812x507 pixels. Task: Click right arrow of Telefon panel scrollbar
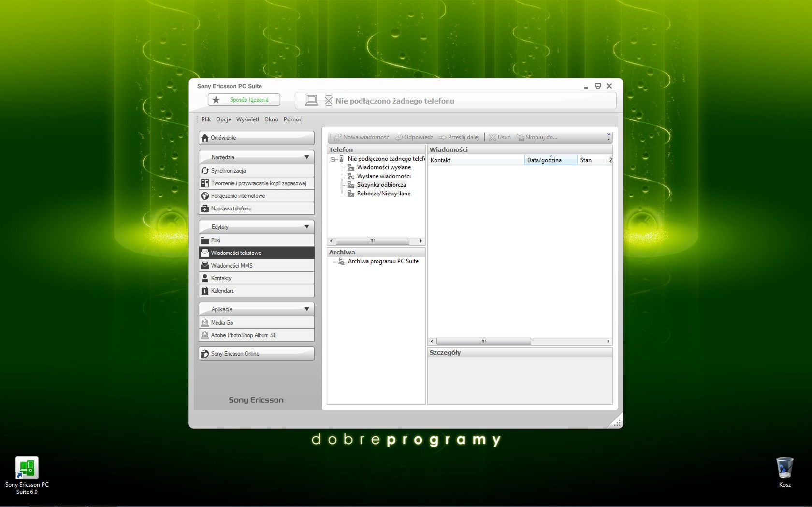pyautogui.click(x=421, y=241)
